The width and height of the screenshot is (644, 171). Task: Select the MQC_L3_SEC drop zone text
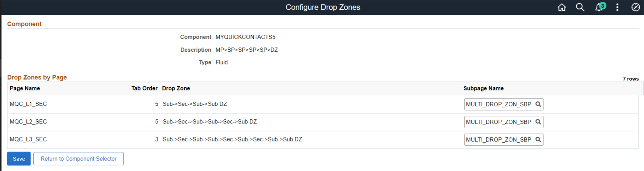coord(232,139)
